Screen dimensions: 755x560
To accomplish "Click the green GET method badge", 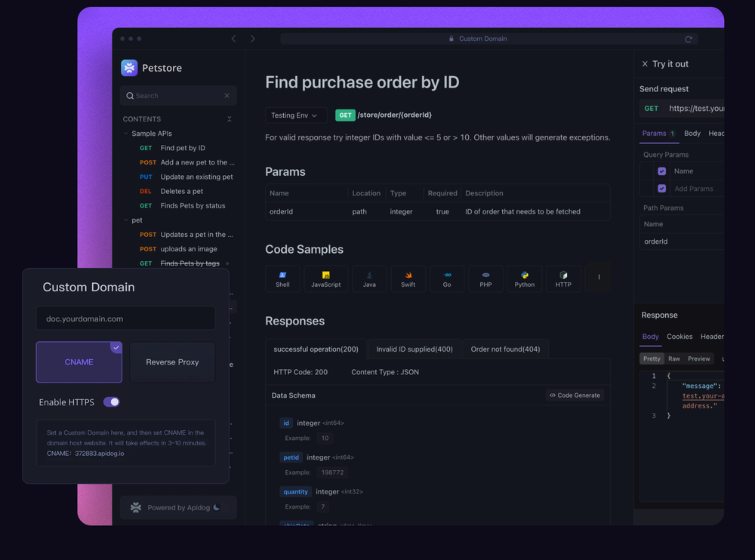I will tap(345, 115).
